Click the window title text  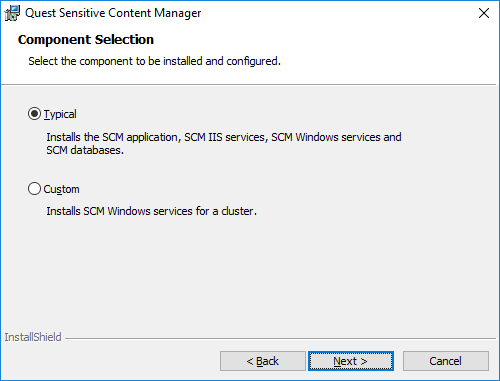click(113, 13)
